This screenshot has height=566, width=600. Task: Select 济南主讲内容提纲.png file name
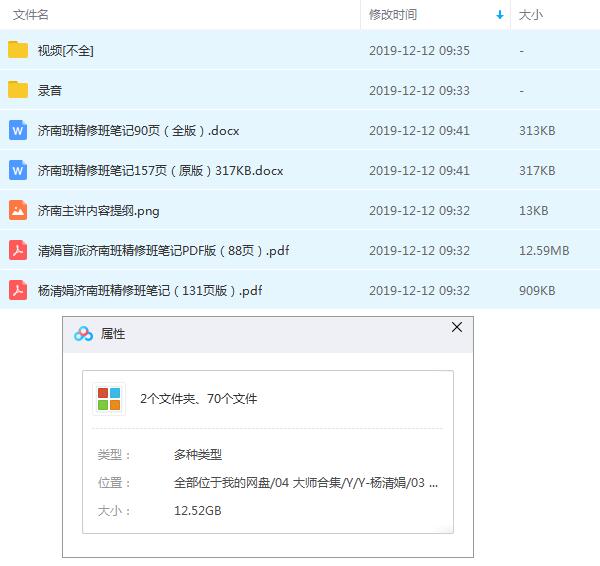[98, 211]
